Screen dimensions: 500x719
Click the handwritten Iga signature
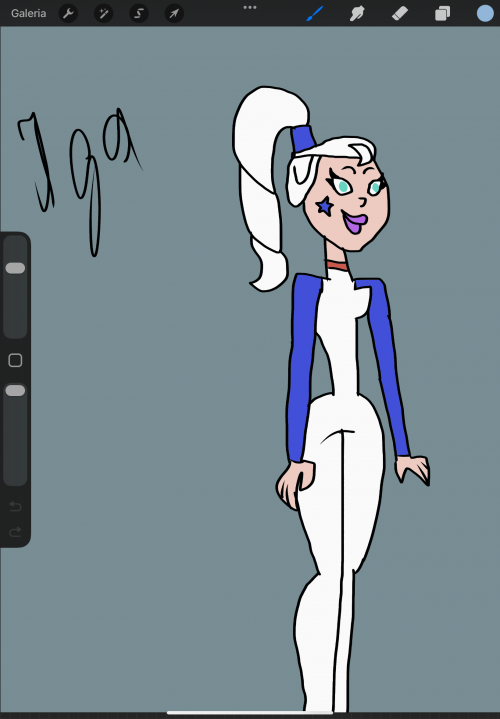tap(80, 181)
